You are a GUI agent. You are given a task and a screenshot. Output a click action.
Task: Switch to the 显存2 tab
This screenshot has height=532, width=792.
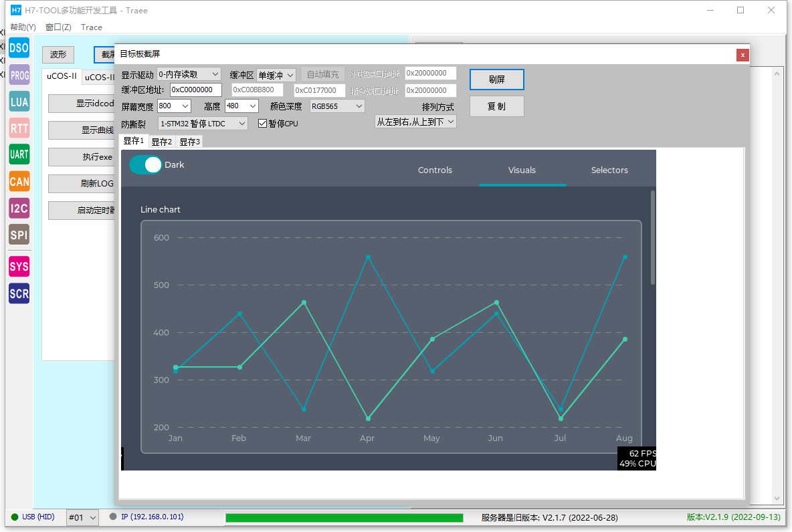point(162,142)
